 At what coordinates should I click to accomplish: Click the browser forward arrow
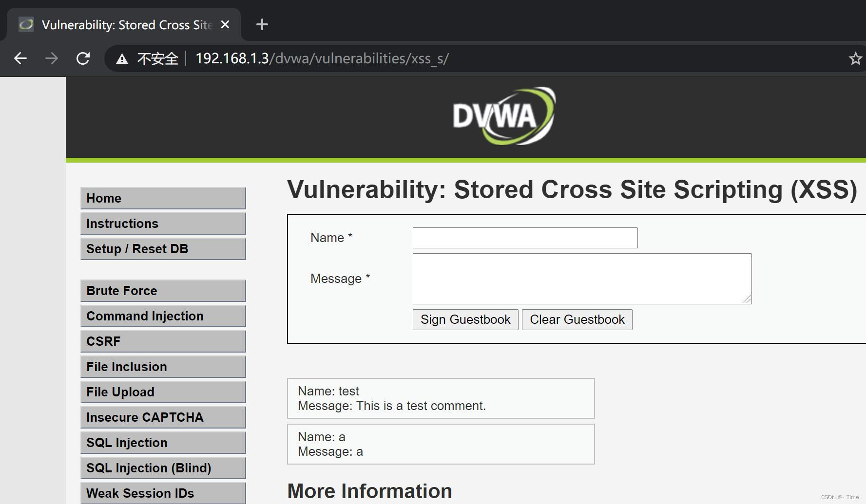point(52,58)
